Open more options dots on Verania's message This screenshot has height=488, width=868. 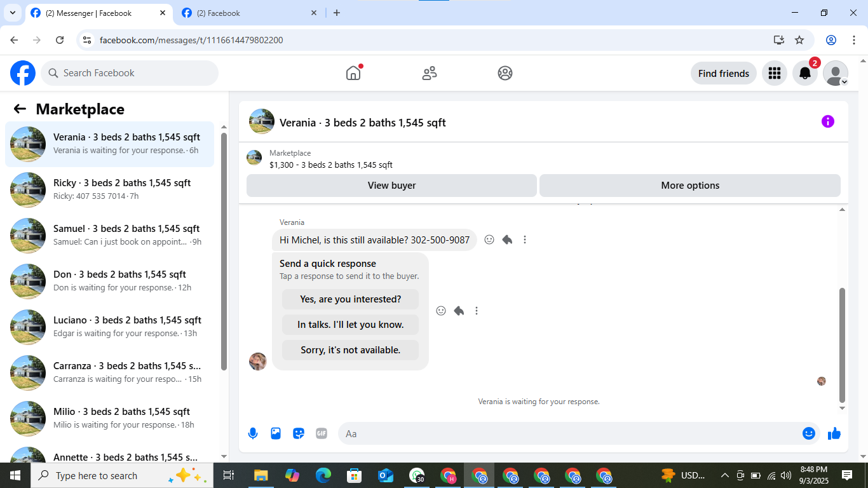click(x=525, y=240)
